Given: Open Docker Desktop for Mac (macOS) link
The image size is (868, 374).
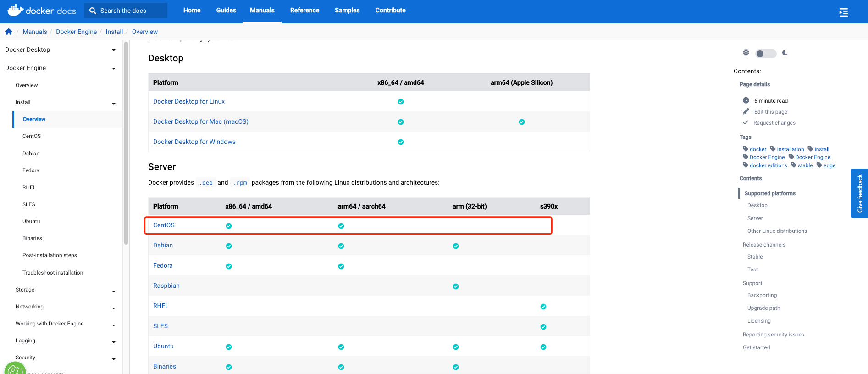Looking at the screenshot, I should pos(201,121).
